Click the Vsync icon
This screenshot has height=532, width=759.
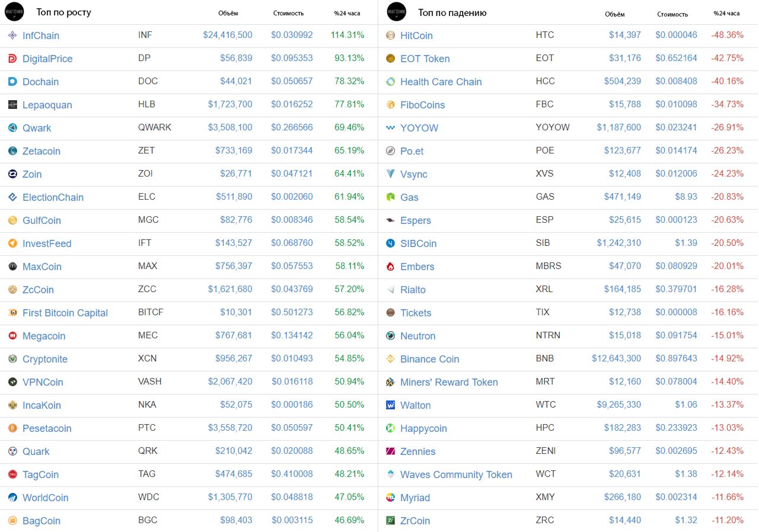(x=390, y=174)
